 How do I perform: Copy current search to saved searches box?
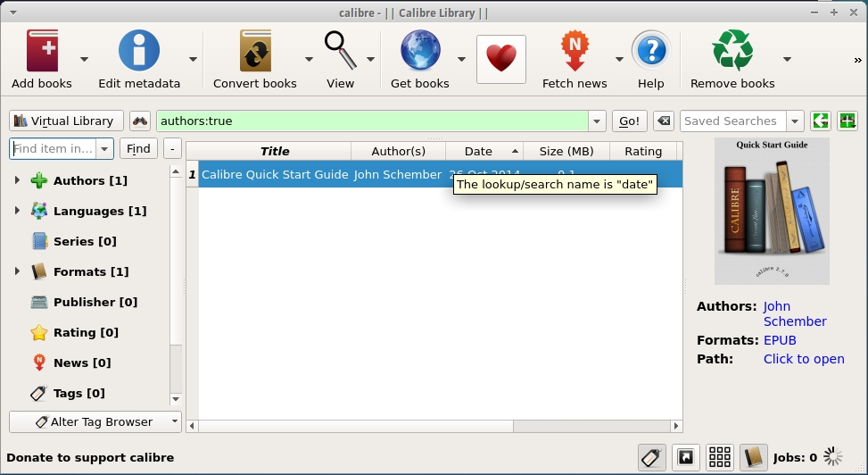pyautogui.click(x=821, y=121)
